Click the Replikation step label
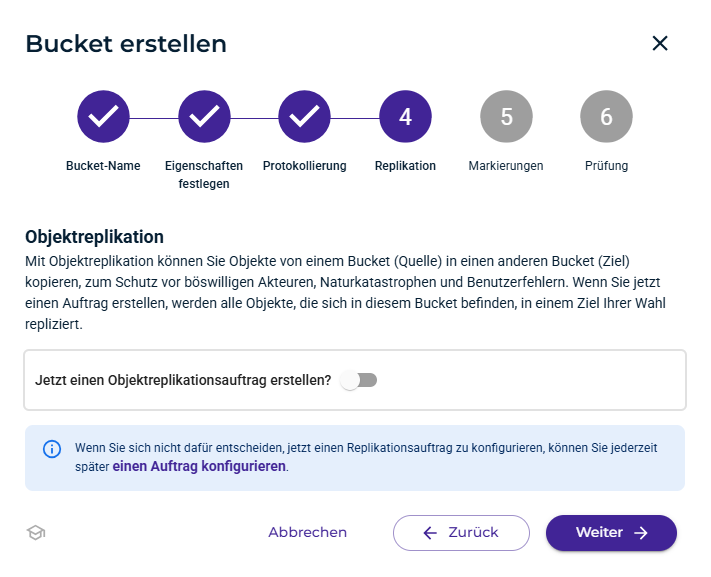Screen dimensions: 711x577 (405, 166)
